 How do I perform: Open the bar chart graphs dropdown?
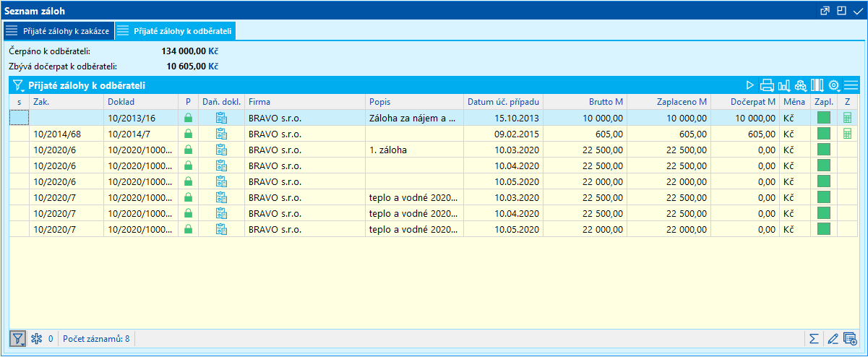click(783, 85)
